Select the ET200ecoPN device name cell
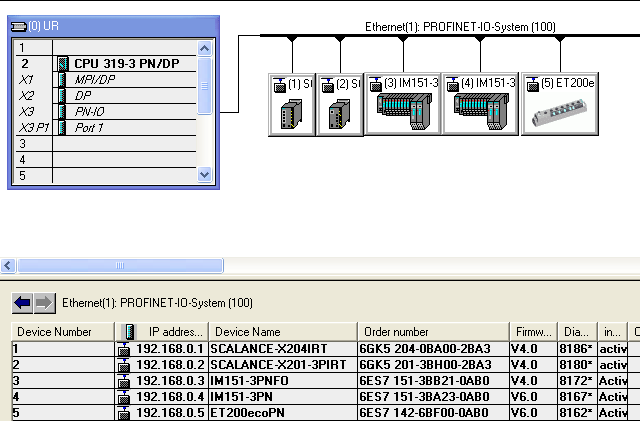The width and height of the screenshot is (640, 421). coord(283,412)
